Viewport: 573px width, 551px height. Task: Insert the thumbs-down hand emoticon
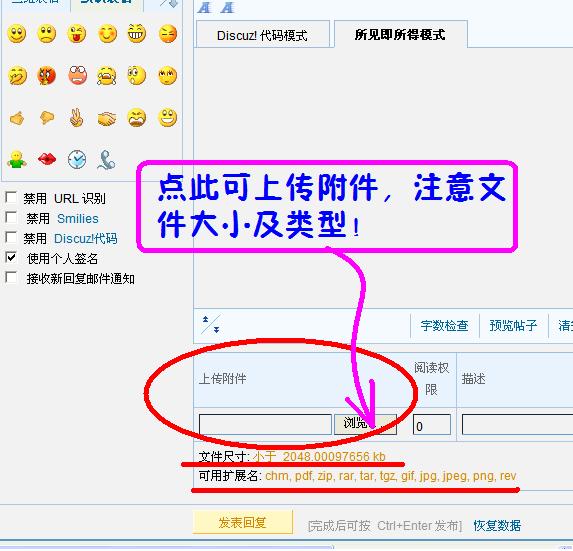[x=47, y=117]
